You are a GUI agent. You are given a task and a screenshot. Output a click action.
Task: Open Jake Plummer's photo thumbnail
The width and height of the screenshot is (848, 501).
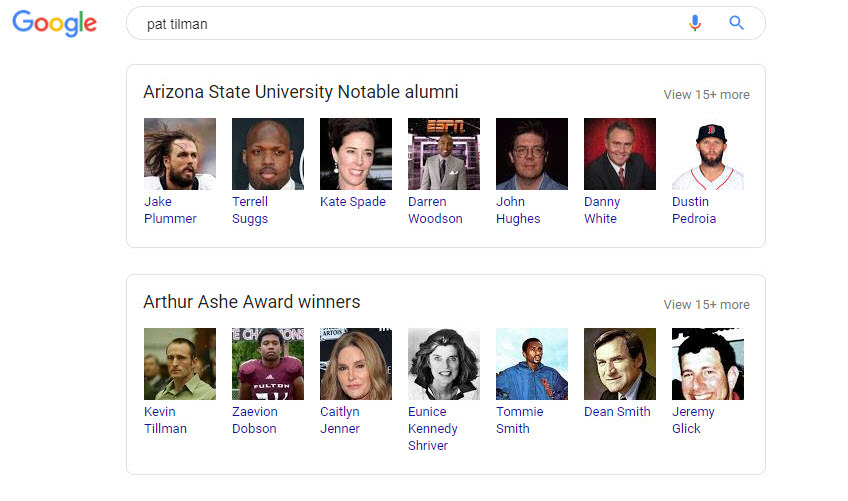pos(180,154)
